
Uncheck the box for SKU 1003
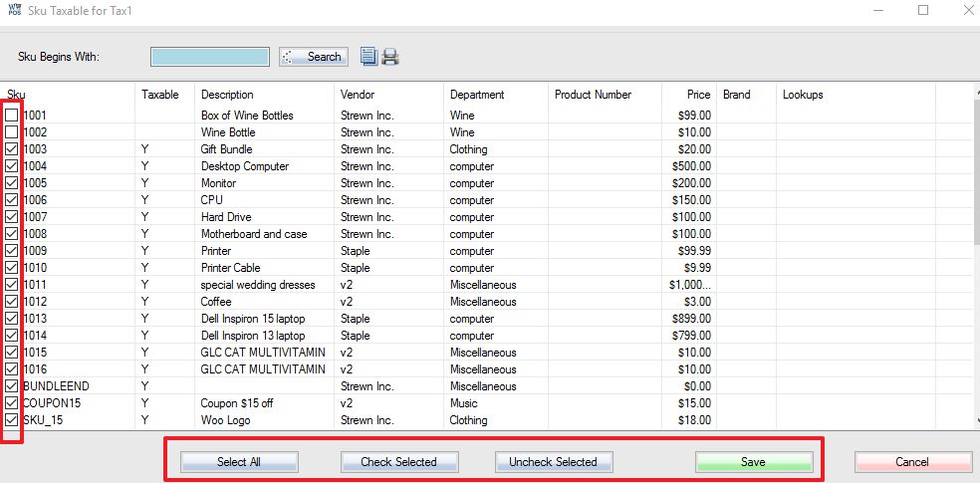(12, 148)
